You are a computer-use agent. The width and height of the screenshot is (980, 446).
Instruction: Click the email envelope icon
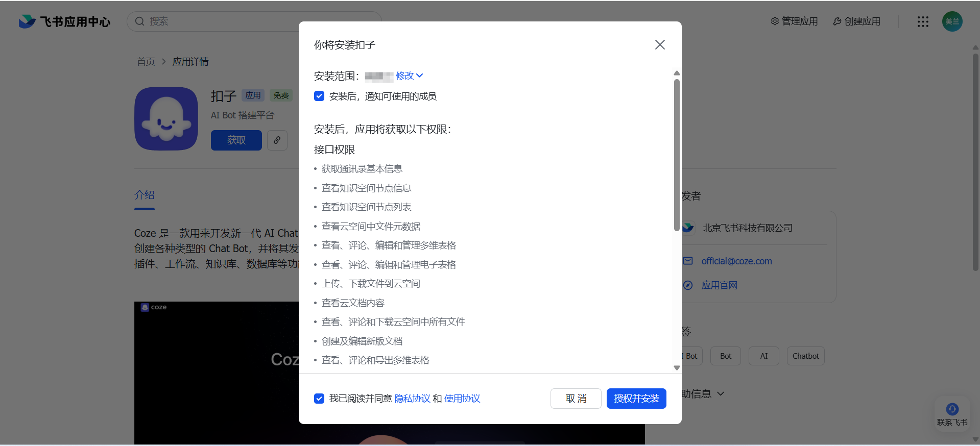(x=688, y=261)
